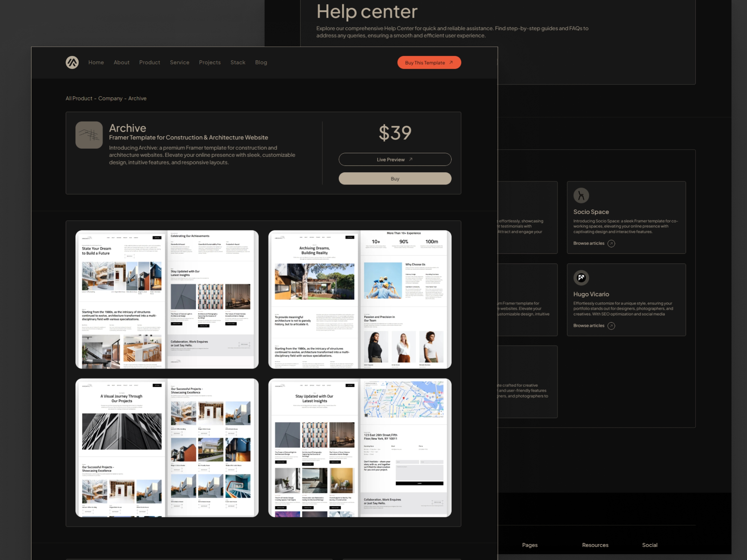This screenshot has width=747, height=560.
Task: Click the top-left monogram logo icon
Action: coord(72,62)
